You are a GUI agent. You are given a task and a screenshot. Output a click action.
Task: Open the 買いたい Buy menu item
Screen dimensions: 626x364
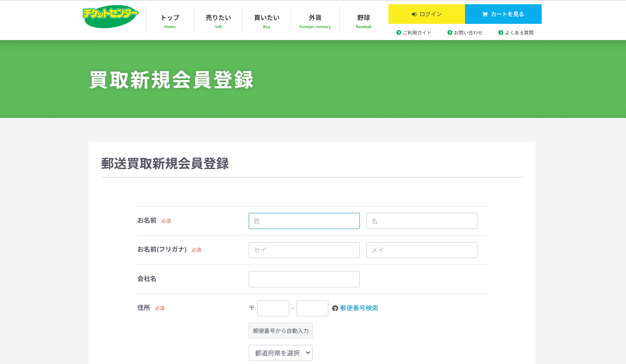tap(267, 20)
